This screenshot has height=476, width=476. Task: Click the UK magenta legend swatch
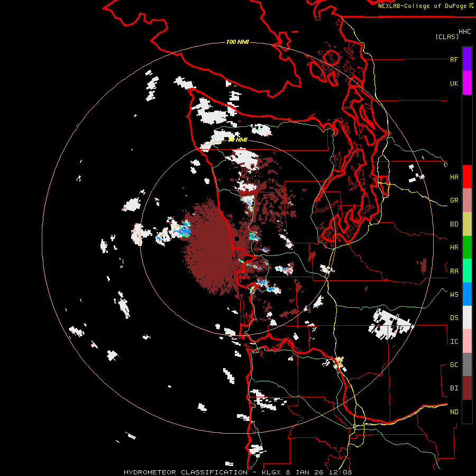point(467,83)
